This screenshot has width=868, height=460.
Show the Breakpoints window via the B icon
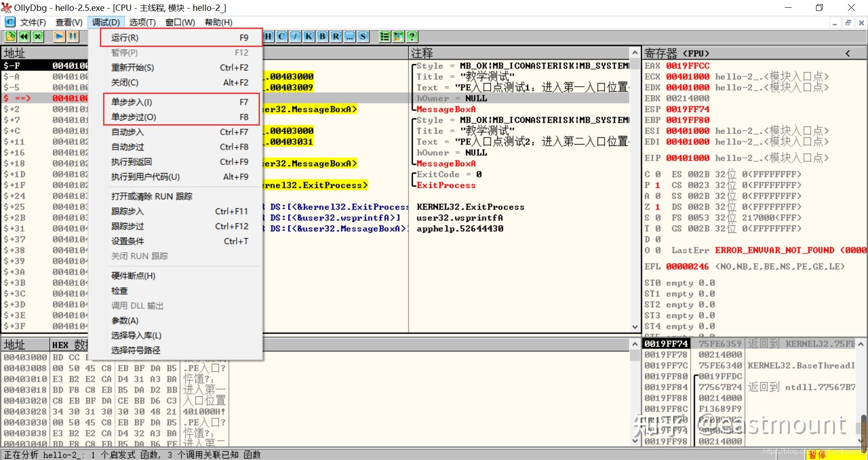(322, 37)
